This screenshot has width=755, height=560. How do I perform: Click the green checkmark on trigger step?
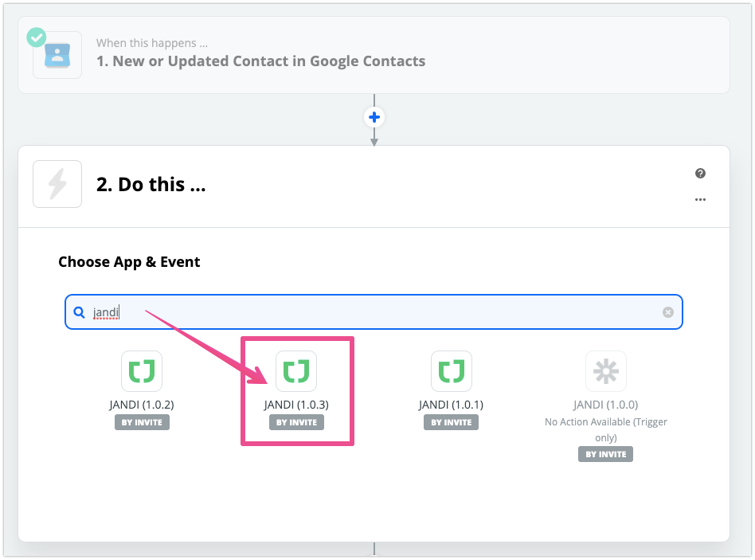tap(36, 37)
